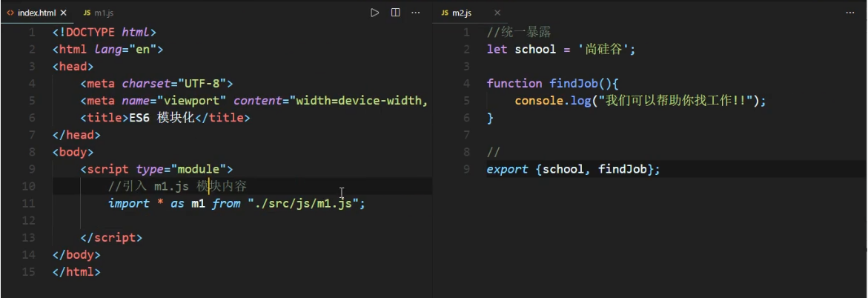The image size is (868, 298).
Task: Click the opening <body> tag
Action: tap(73, 152)
